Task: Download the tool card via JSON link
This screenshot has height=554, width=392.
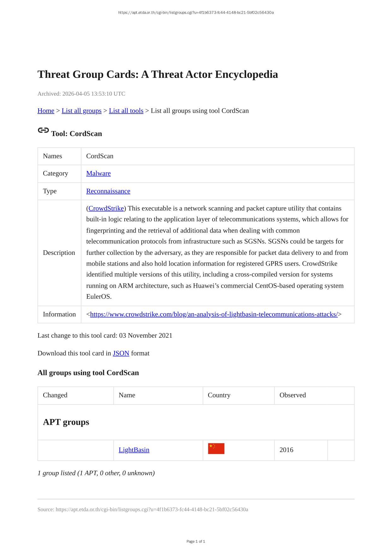Action: pos(121,353)
